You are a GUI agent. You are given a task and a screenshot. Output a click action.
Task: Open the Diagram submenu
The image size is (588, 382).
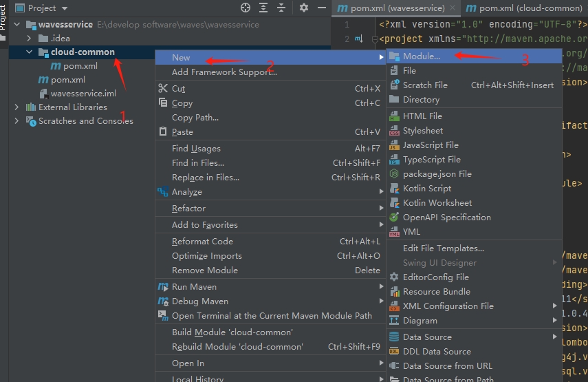click(474, 321)
